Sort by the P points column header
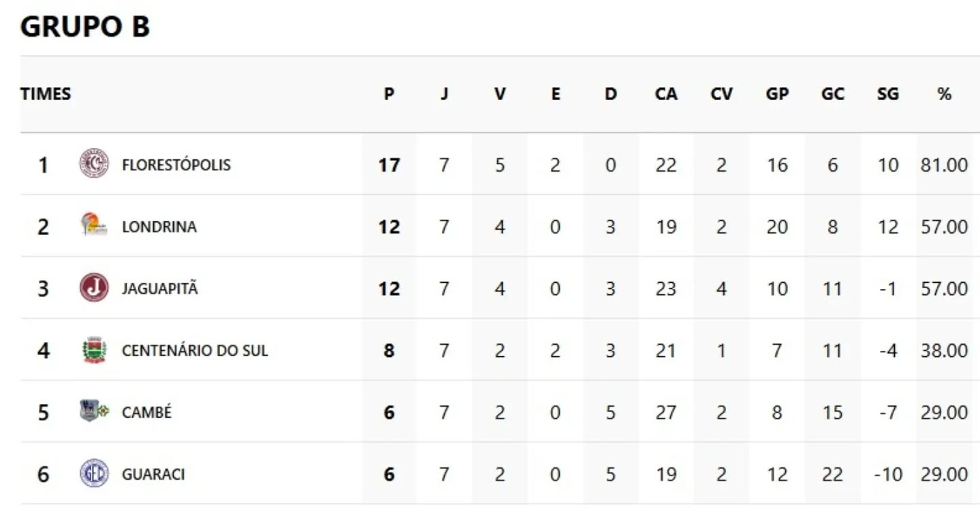The image size is (980, 513). coord(389,94)
